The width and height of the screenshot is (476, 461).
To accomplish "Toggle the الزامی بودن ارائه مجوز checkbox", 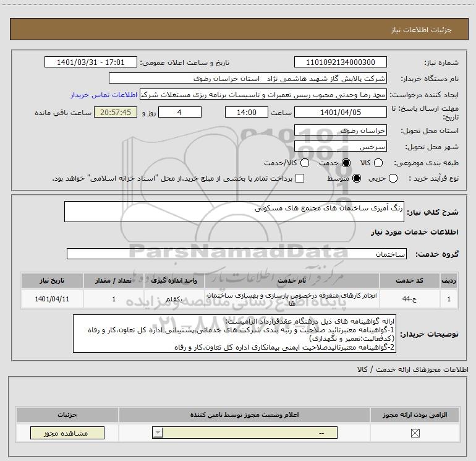I will (x=415, y=433).
